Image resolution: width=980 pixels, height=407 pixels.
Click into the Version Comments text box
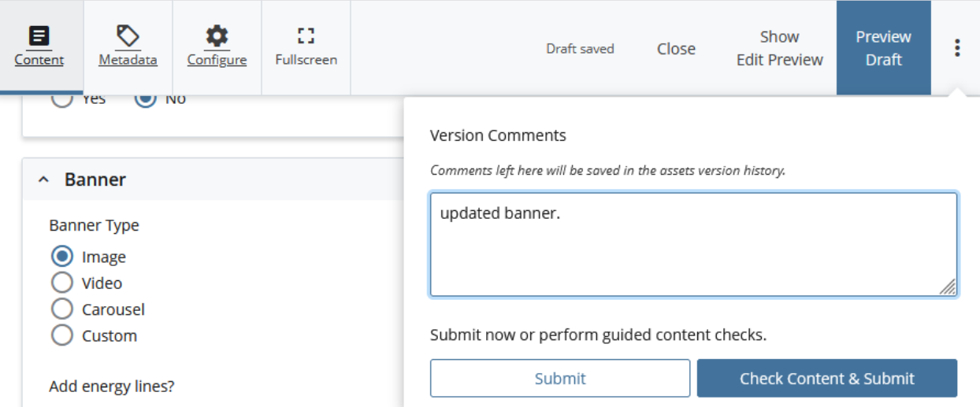[x=693, y=244]
